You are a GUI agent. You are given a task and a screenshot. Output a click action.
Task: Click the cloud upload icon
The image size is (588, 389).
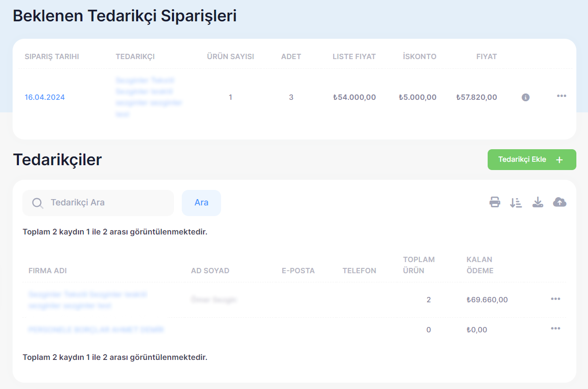click(x=559, y=202)
